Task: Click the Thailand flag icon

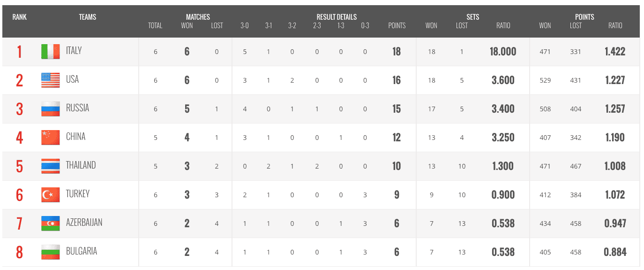Action: pyautogui.click(x=51, y=166)
